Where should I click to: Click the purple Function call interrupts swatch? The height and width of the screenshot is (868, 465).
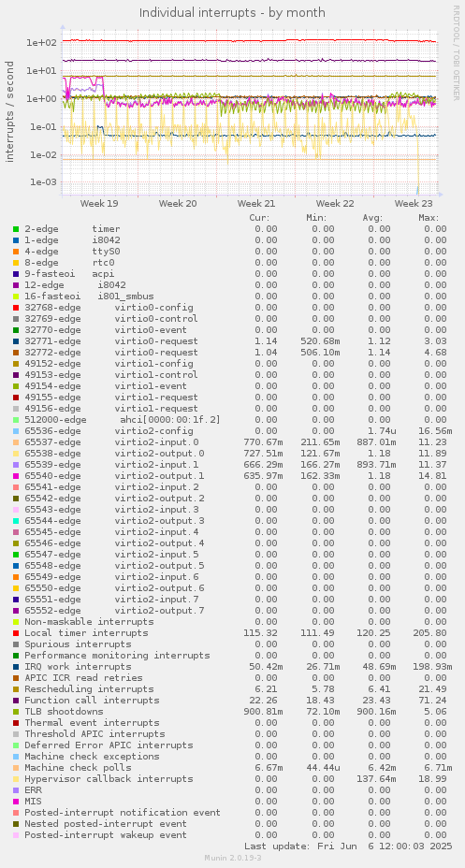tap(16, 701)
